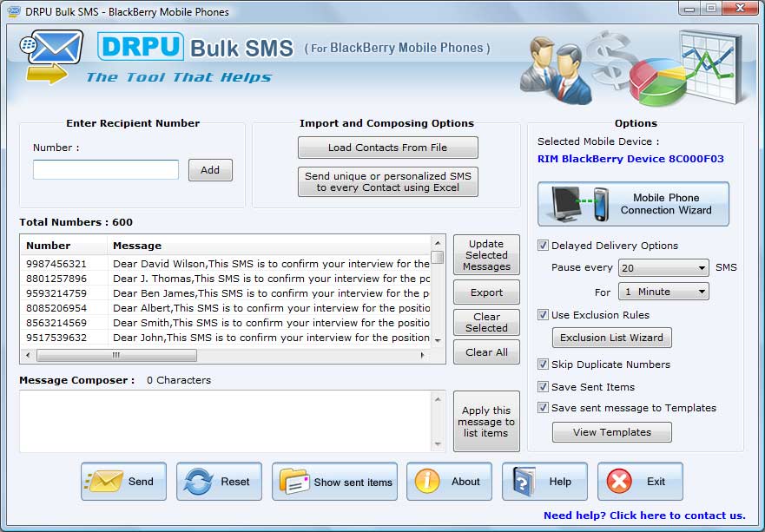
Task: Click the Dear Smith message cell
Action: [271, 323]
